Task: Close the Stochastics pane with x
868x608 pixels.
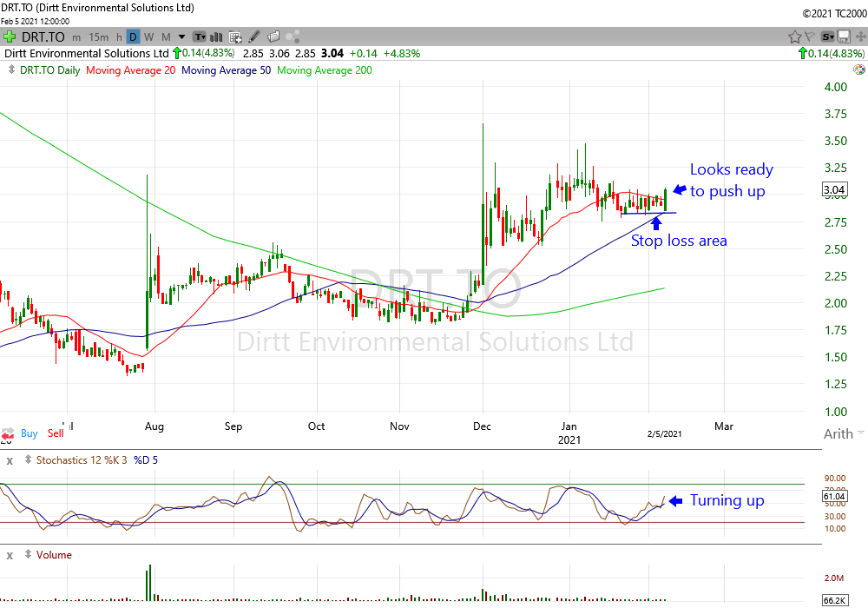Action: (x=10, y=460)
